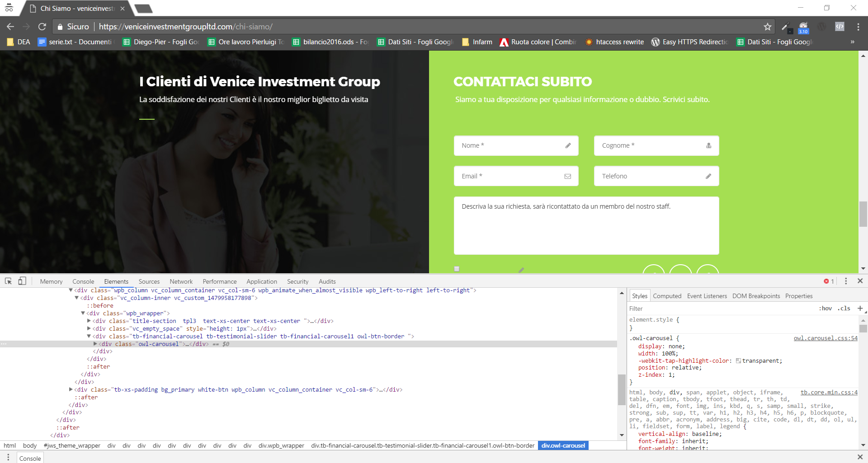Screen dimensions: 868x463
Task: Collapse the tb-financial-carousel div node
Action: (89, 336)
